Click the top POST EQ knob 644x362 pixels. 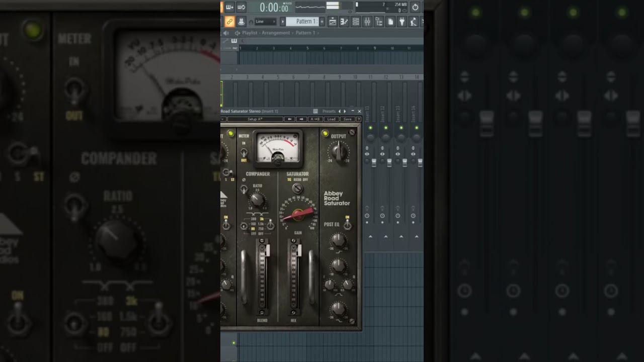[x=339, y=239]
